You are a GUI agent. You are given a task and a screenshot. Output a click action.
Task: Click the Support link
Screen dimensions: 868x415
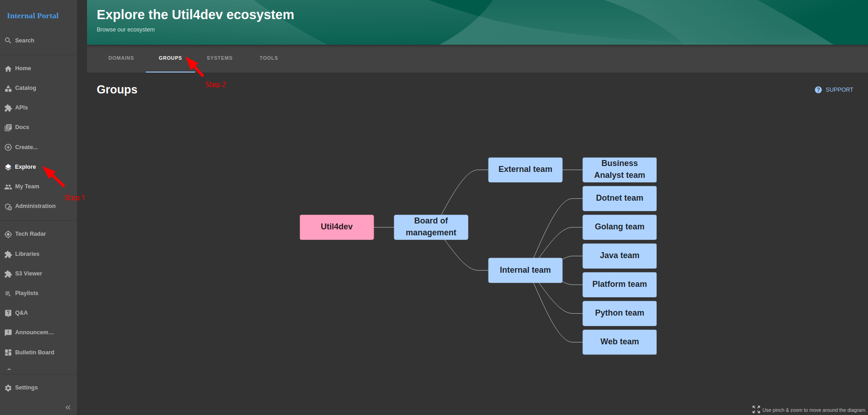[x=834, y=90]
